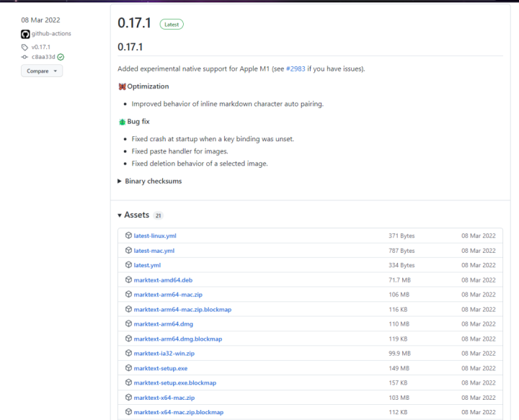Click package icon next to marktext-x64-mac.zip
The image size is (519, 420).
pos(128,397)
